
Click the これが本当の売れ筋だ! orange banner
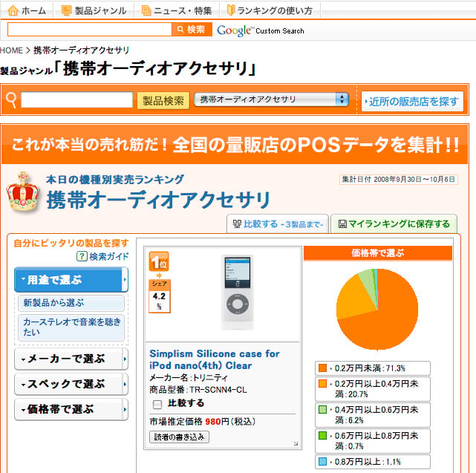coord(235,145)
